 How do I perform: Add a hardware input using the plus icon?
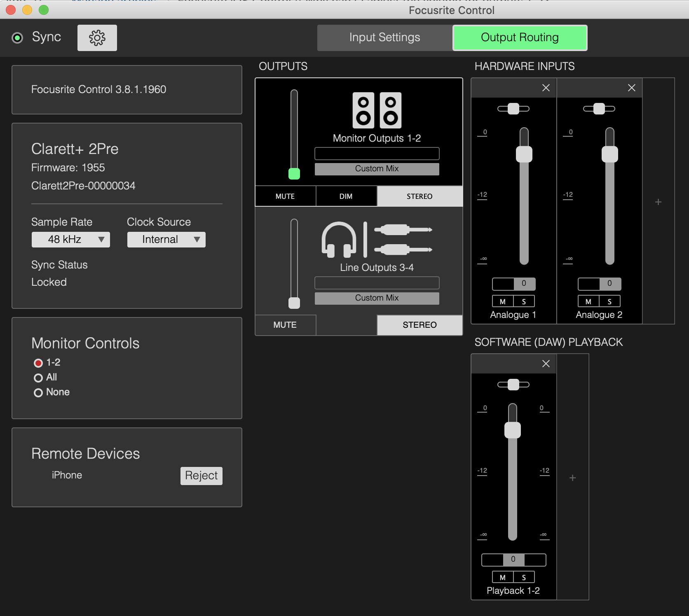658,202
